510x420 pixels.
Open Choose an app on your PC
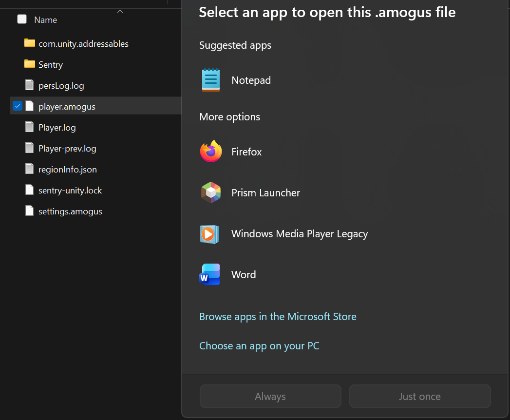coord(259,346)
